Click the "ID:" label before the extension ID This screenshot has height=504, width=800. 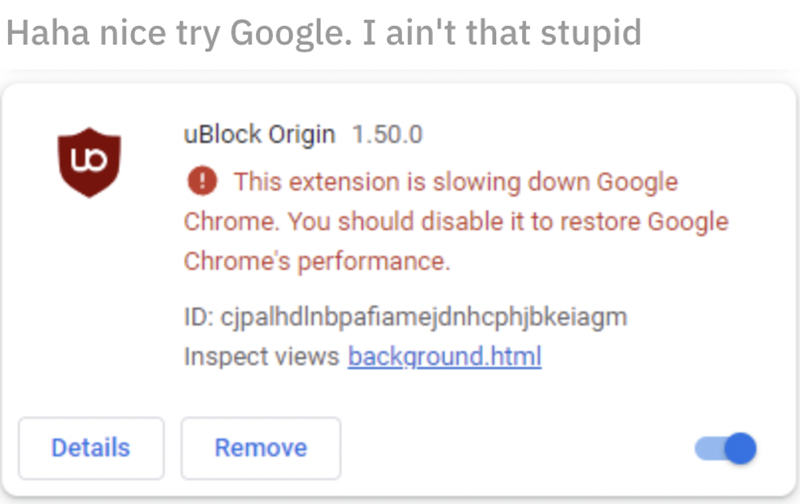coord(199,318)
